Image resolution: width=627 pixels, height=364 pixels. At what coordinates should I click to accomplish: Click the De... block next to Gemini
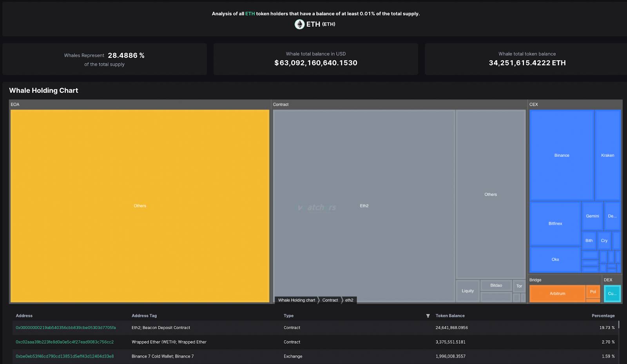tap(612, 216)
